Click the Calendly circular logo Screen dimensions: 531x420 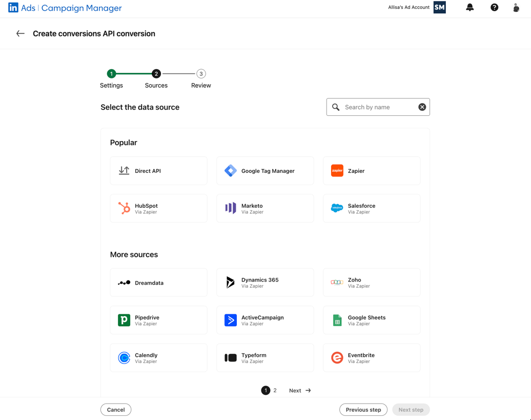point(124,357)
